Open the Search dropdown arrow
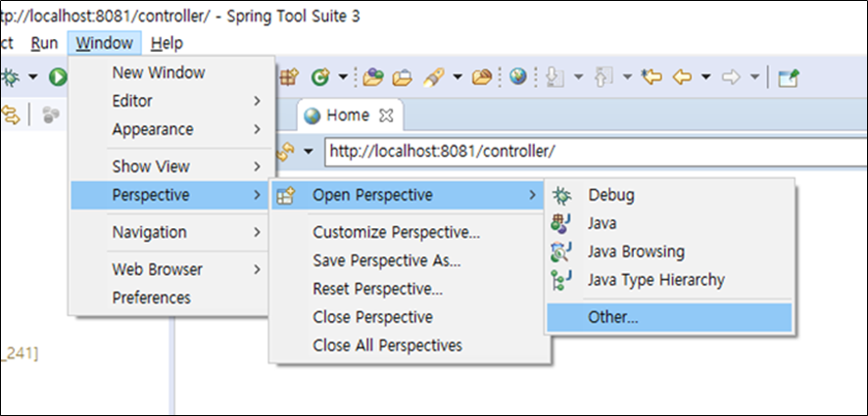Viewport: 868px width, 416px height. [x=458, y=77]
